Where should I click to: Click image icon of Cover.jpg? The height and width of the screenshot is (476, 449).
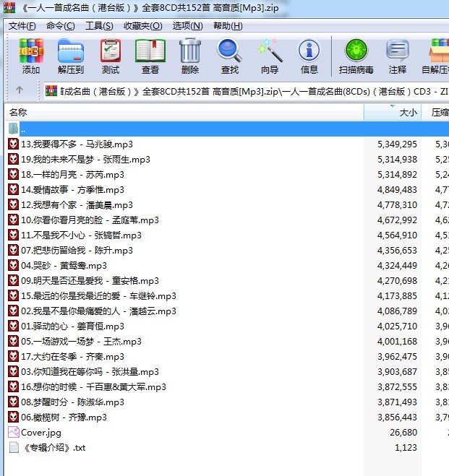[14, 432]
